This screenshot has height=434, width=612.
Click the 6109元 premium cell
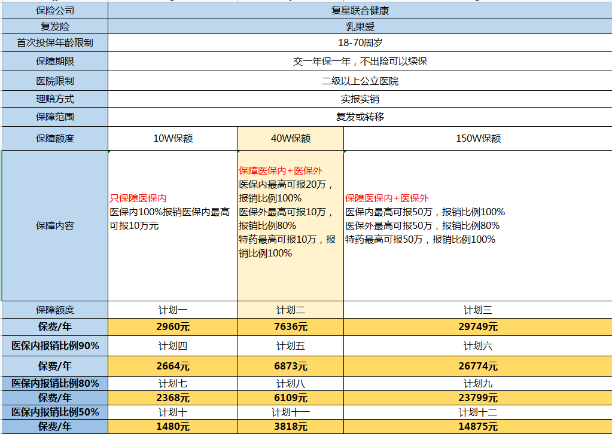pyautogui.click(x=290, y=398)
